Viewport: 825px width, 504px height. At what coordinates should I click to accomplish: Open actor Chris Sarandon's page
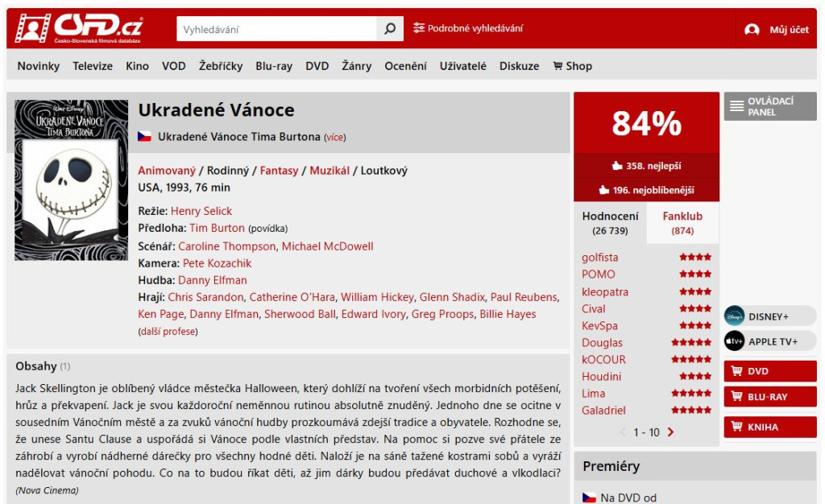(x=205, y=297)
